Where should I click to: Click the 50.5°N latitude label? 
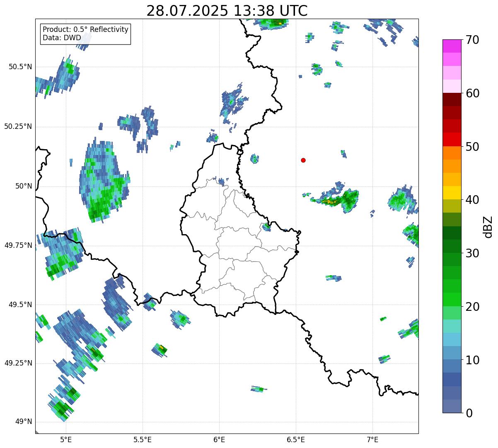(20, 67)
